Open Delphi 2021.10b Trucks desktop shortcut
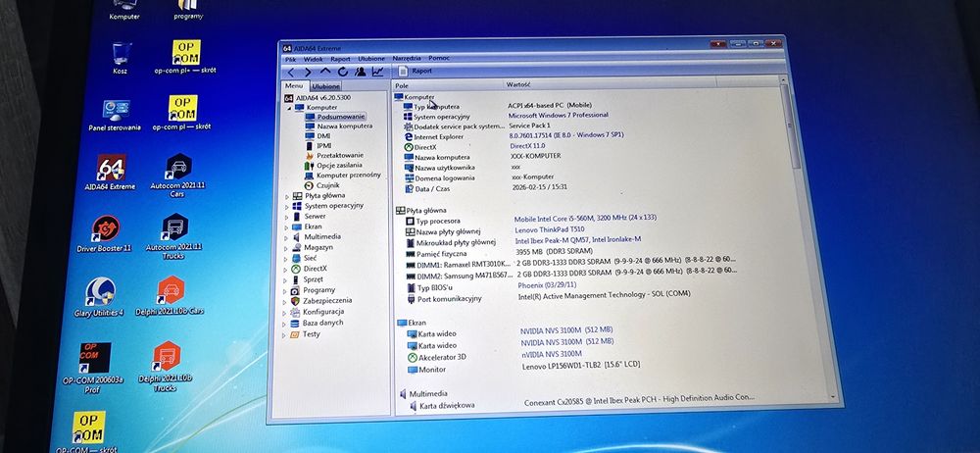Screen dimensions: 980x453 click(x=165, y=367)
